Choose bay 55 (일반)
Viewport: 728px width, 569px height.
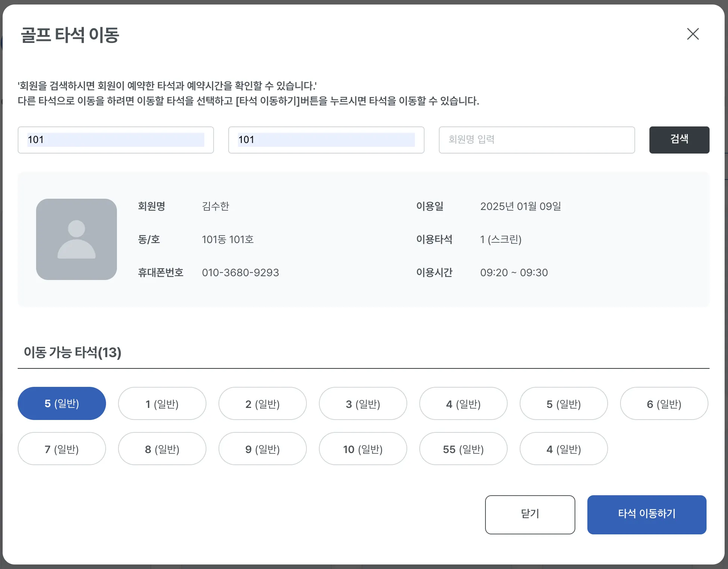tap(463, 449)
